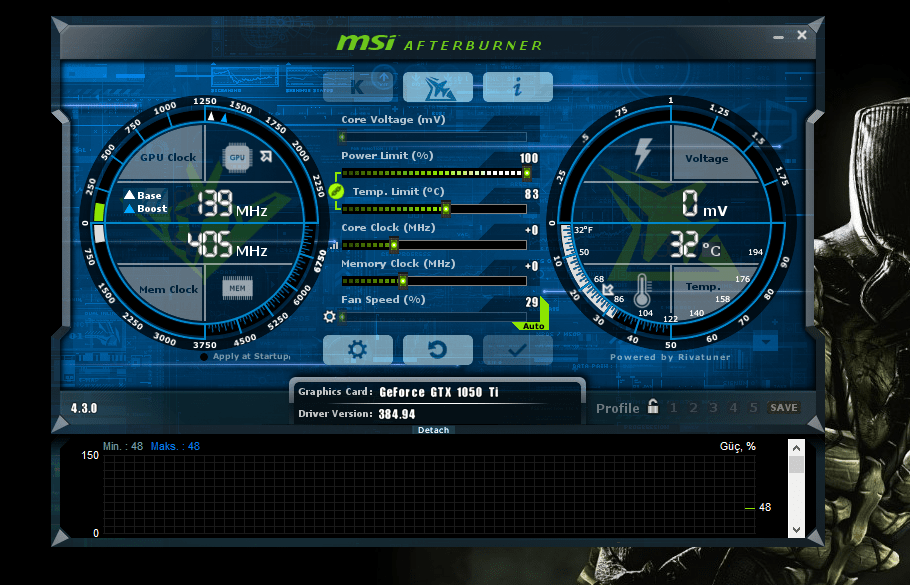Viewport: 910px width, 585px height.
Task: Click the Power Limit value 100
Action: click(529, 158)
